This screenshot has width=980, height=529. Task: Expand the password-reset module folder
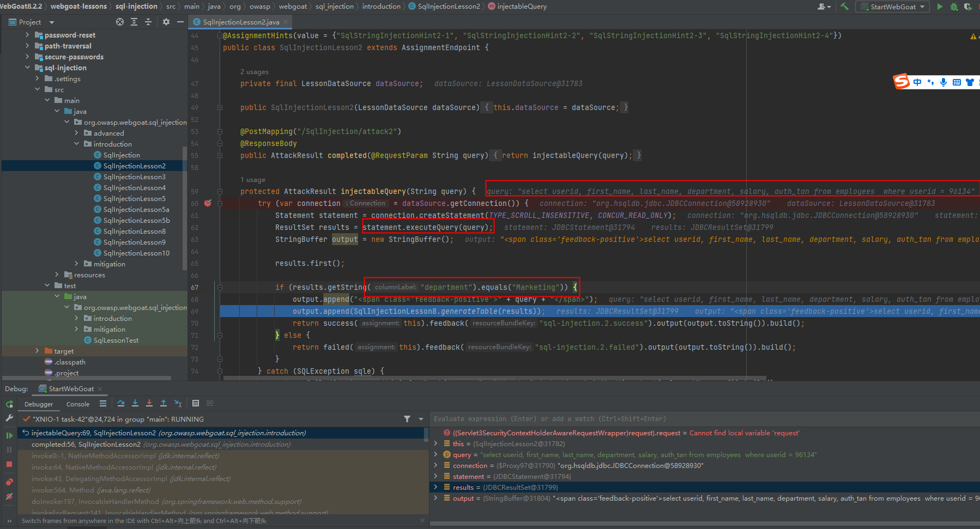click(x=27, y=35)
